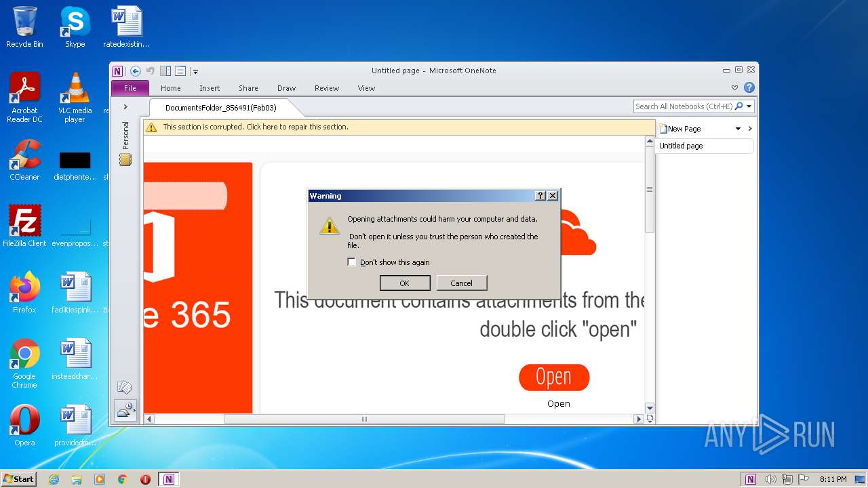
Task: Open the Skype desktop shortcut
Action: point(75,27)
